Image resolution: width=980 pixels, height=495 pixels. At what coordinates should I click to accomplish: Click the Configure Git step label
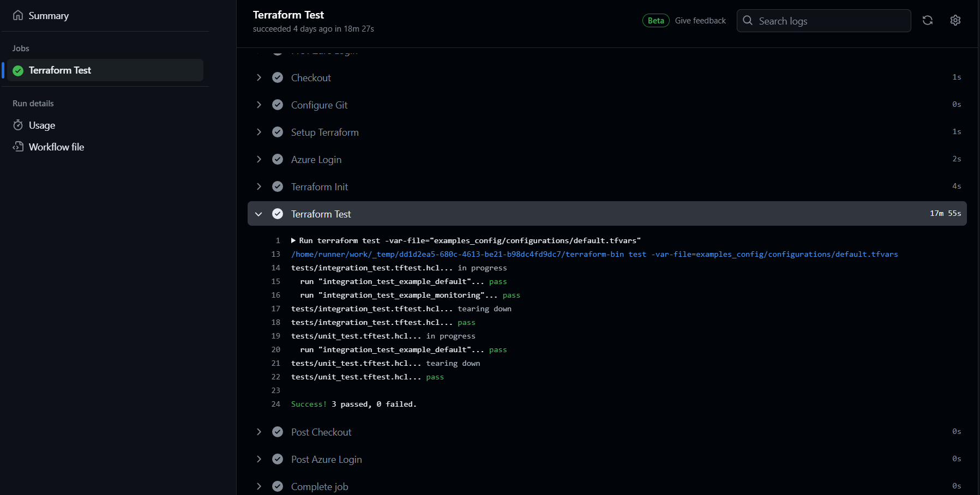(319, 105)
